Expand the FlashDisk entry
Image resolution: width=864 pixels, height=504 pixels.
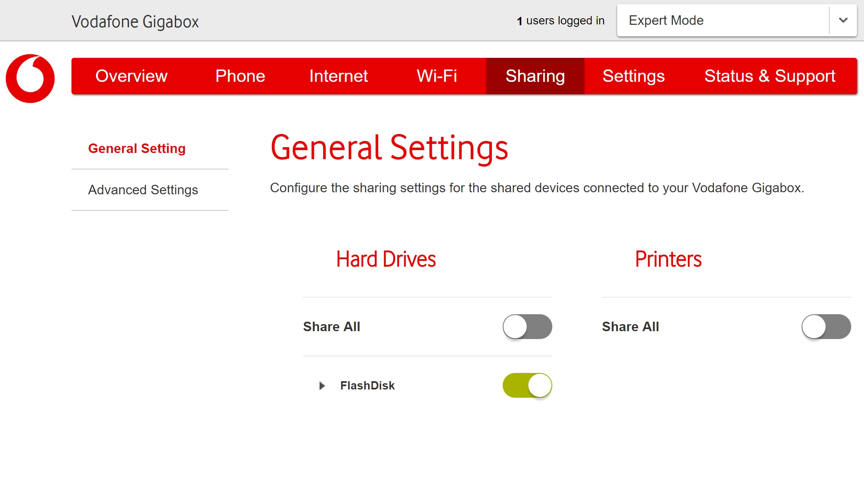[322, 386]
